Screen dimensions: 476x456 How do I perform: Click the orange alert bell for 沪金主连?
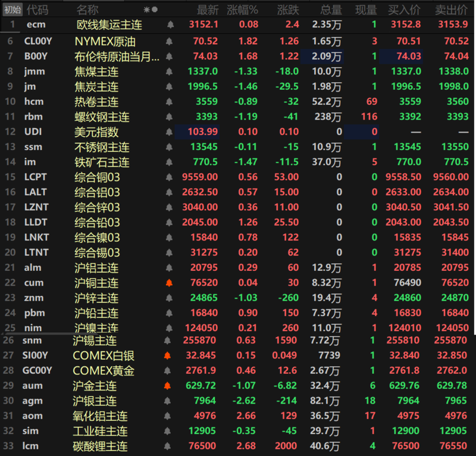(167, 386)
